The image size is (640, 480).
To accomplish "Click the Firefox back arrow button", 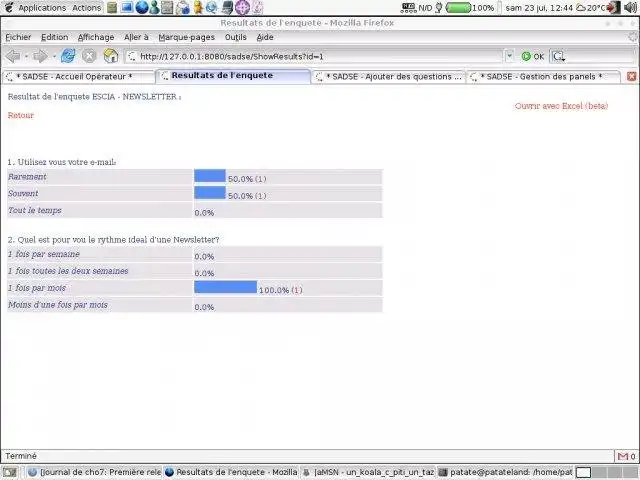I will pyautogui.click(x=13, y=56).
